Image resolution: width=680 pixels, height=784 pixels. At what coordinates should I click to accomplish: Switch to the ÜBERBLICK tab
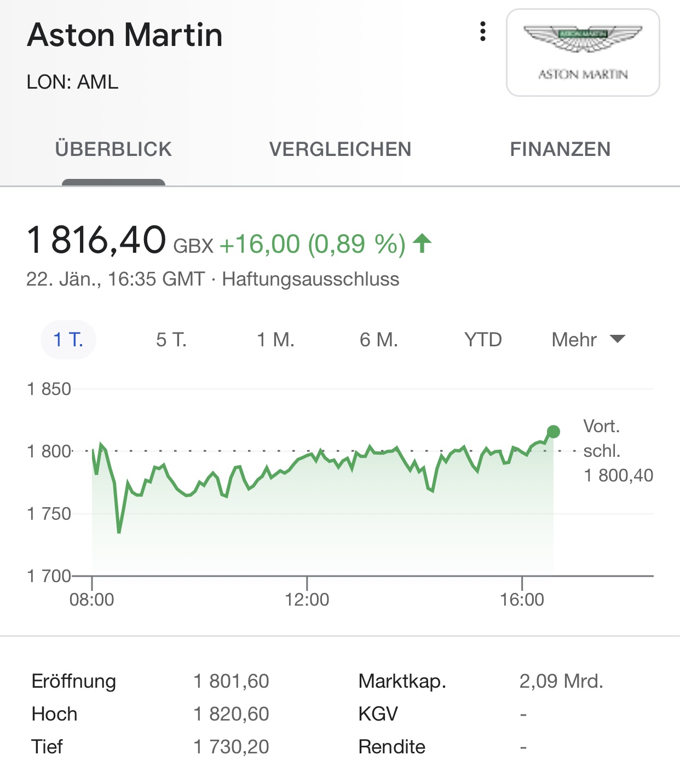pyautogui.click(x=113, y=149)
